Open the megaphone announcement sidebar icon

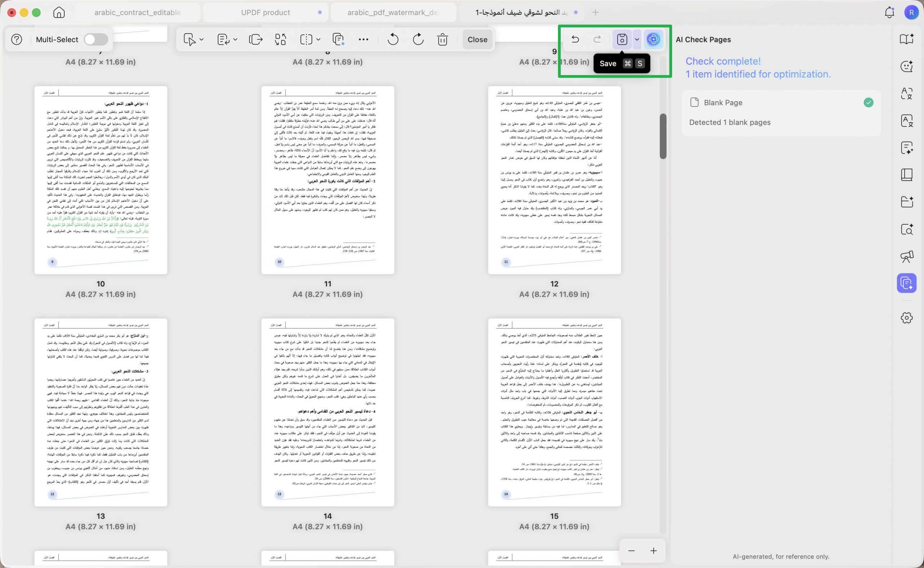point(907,257)
